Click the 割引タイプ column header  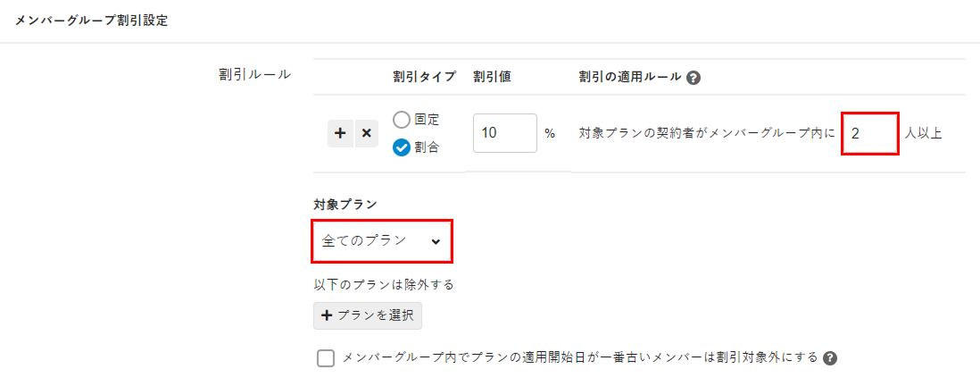[x=425, y=77]
